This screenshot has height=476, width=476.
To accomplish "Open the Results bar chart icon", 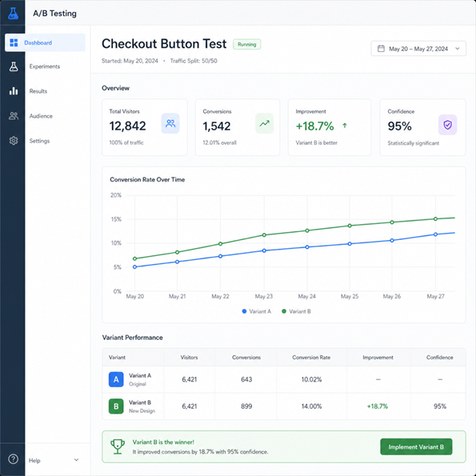I will (x=14, y=90).
